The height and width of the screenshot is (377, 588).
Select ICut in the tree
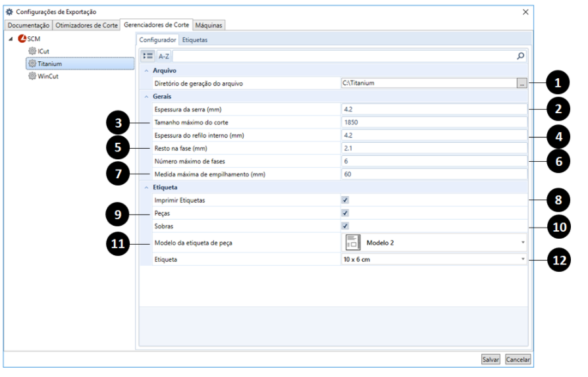(43, 51)
